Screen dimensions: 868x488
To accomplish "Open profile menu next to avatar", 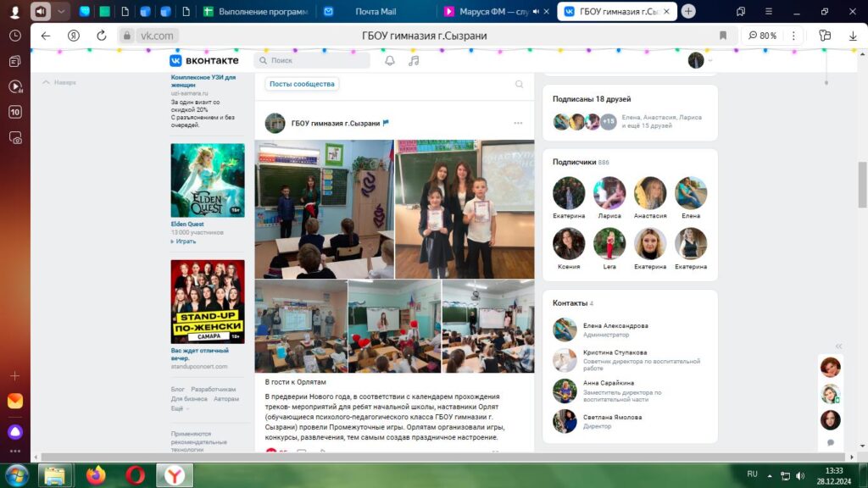I will pos(710,61).
